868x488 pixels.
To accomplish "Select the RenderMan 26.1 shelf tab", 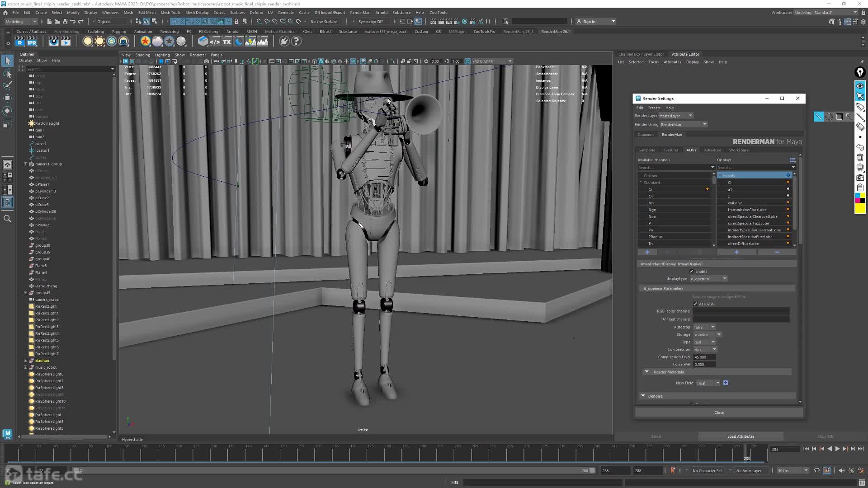I will pyautogui.click(x=555, y=32).
